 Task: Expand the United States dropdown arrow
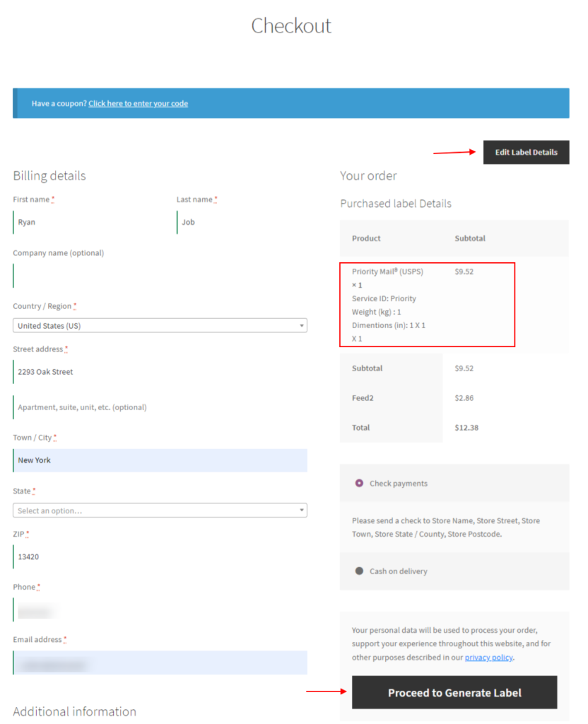tap(302, 325)
